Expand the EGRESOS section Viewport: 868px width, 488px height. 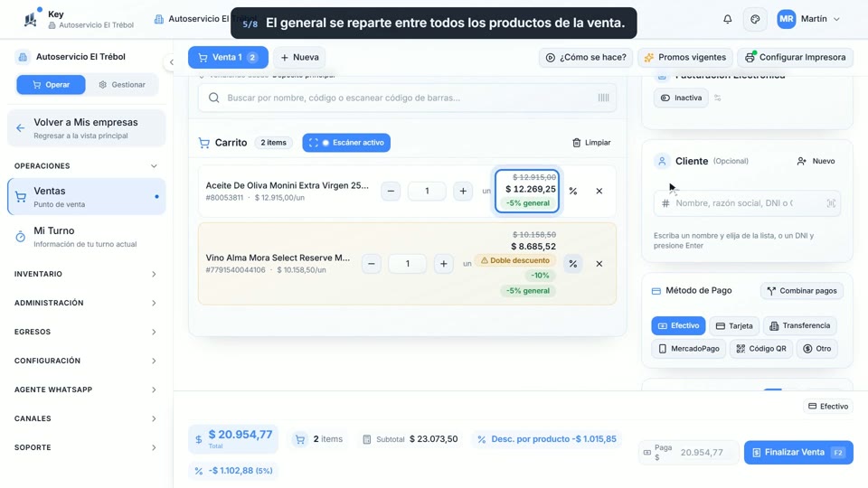pos(86,332)
